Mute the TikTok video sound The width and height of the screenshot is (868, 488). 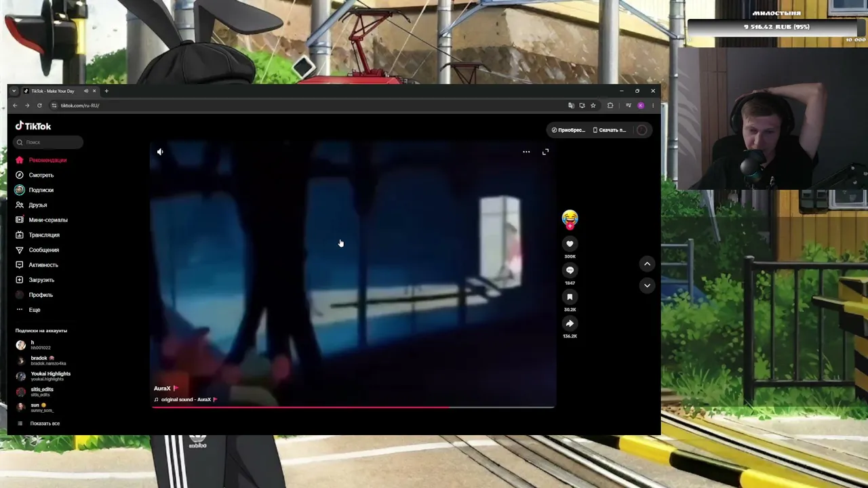(x=160, y=152)
